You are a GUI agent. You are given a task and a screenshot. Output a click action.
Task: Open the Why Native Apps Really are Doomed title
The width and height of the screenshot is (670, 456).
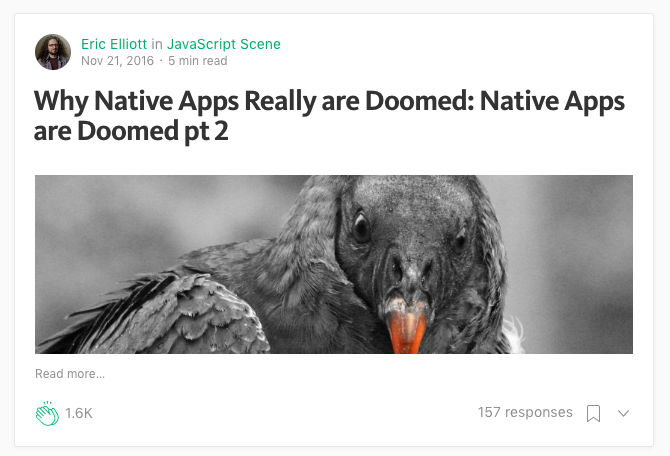click(329, 115)
